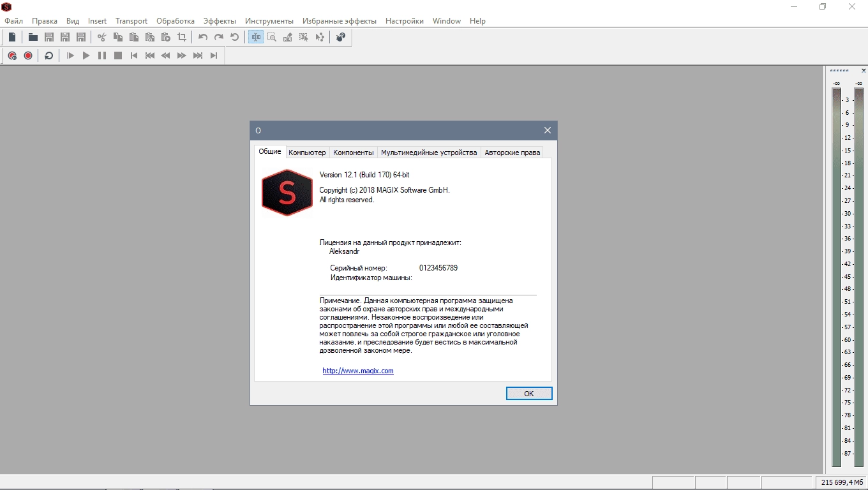Select the Общие tab
The width and height of the screenshot is (868, 490).
click(270, 151)
